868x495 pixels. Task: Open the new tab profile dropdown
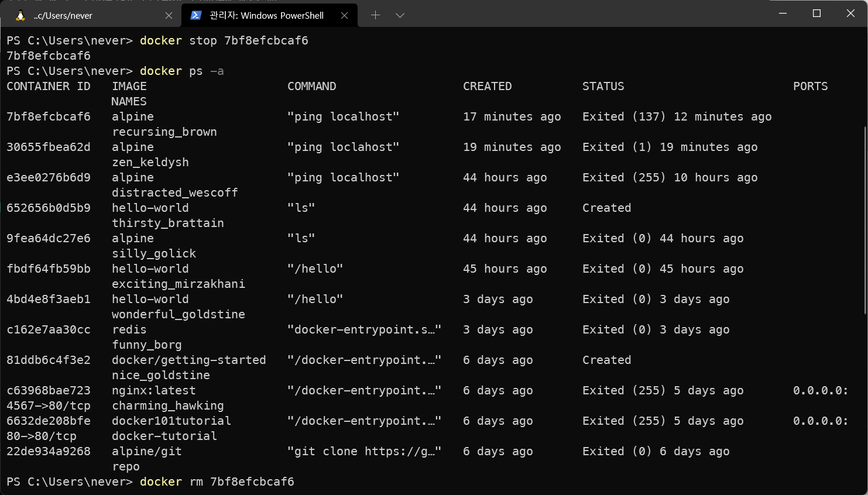point(400,15)
